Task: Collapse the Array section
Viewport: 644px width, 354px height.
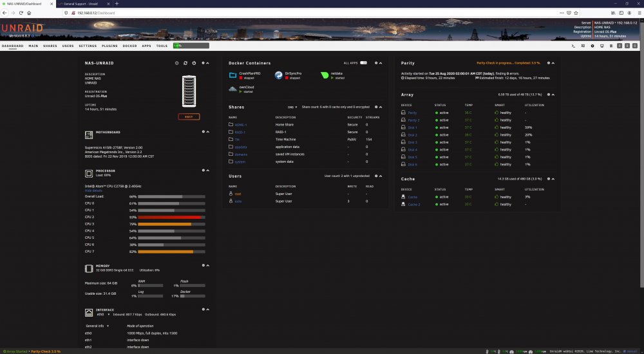Action: [x=553, y=95]
